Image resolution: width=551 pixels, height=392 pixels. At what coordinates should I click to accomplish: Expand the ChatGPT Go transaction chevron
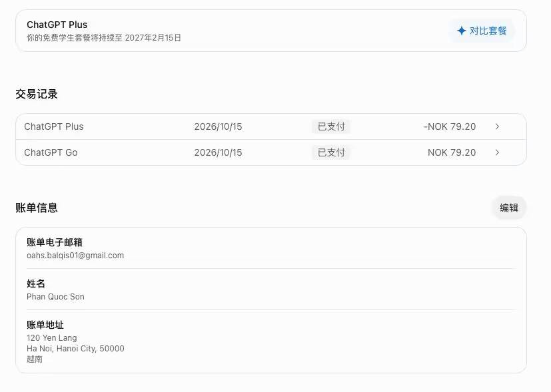(497, 152)
